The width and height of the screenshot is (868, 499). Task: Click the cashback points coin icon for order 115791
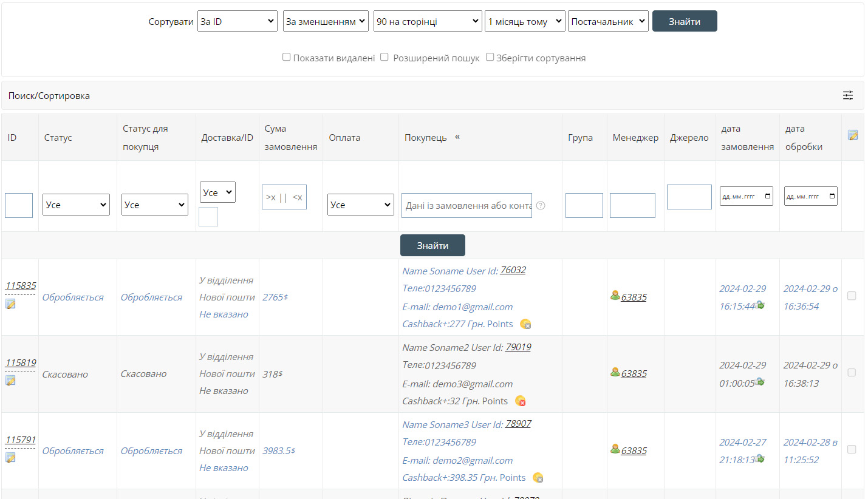[538, 478]
